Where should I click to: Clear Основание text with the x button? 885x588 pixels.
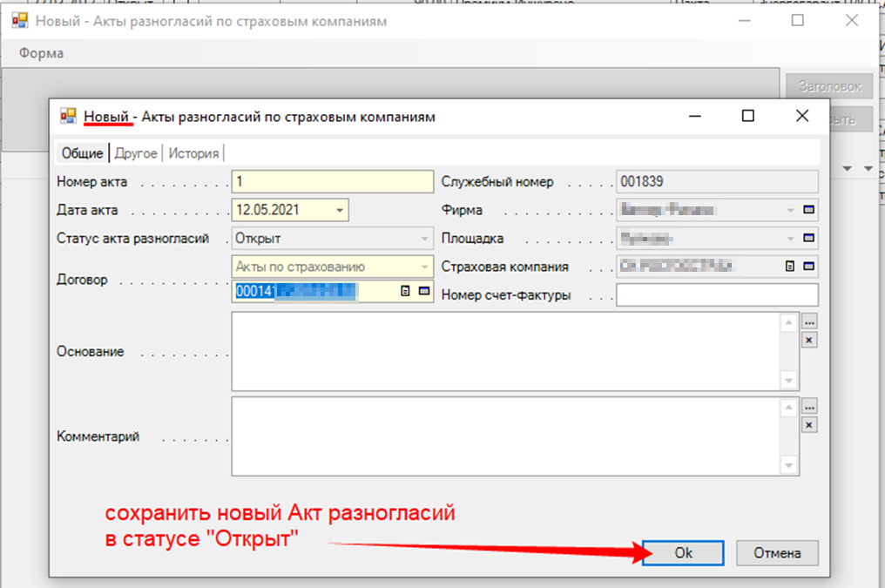pos(809,340)
